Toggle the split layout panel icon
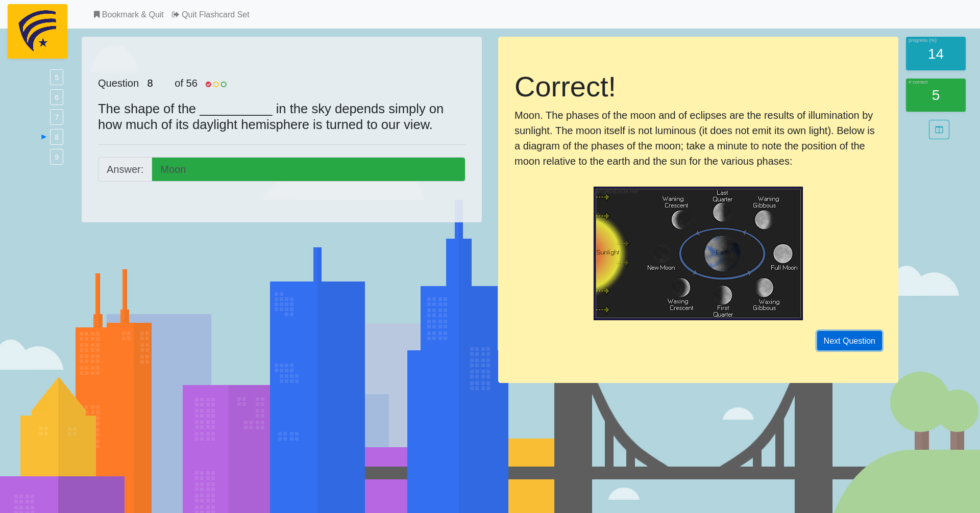This screenshot has height=513, width=980. pyautogui.click(x=939, y=130)
